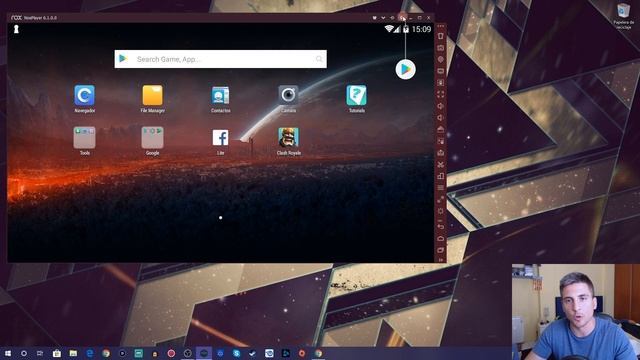Screen dimensions: 640x360
Task: Open the Google apps folder
Action: point(152,138)
